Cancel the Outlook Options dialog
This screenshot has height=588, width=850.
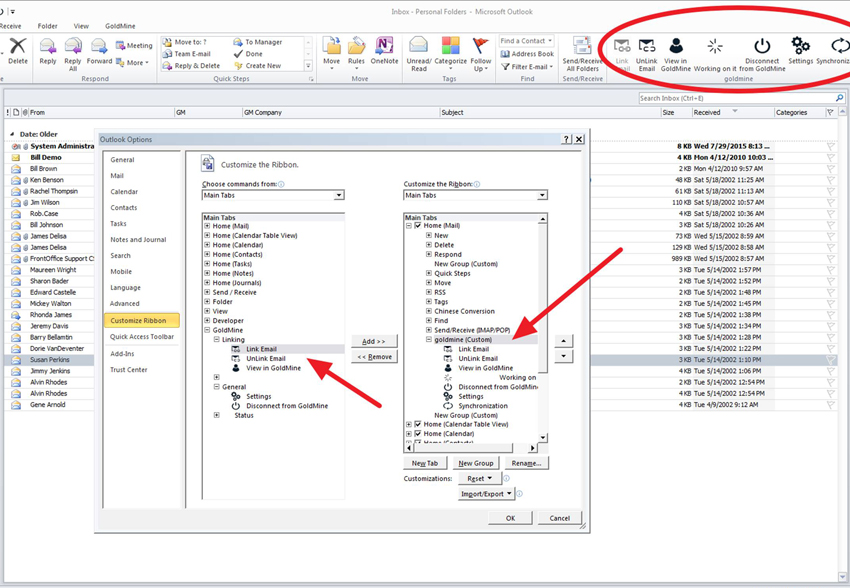point(559,518)
